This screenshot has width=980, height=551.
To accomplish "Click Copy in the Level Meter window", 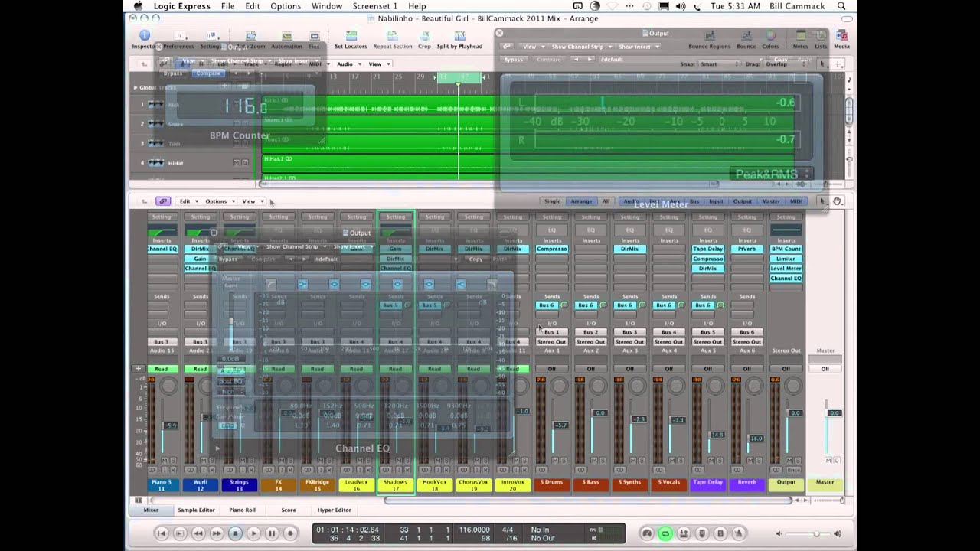I will 781,59.
